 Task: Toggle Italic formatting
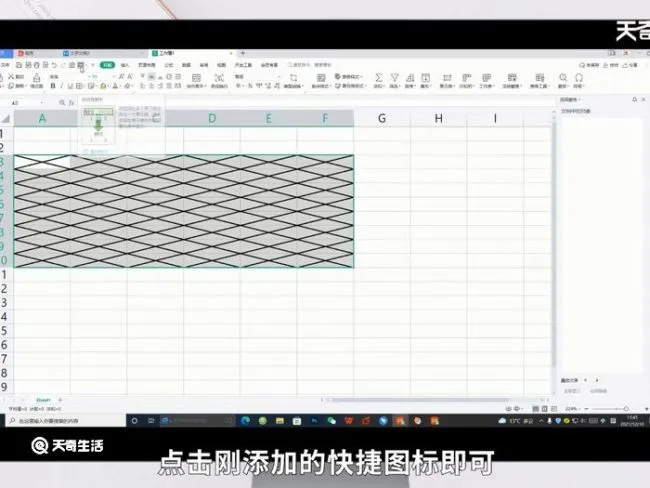tap(61, 86)
